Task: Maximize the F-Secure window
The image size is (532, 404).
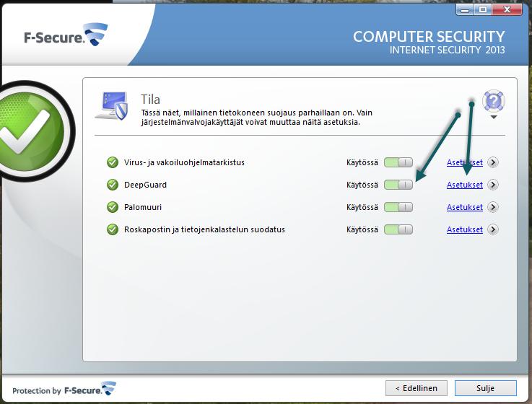Action: (x=483, y=9)
